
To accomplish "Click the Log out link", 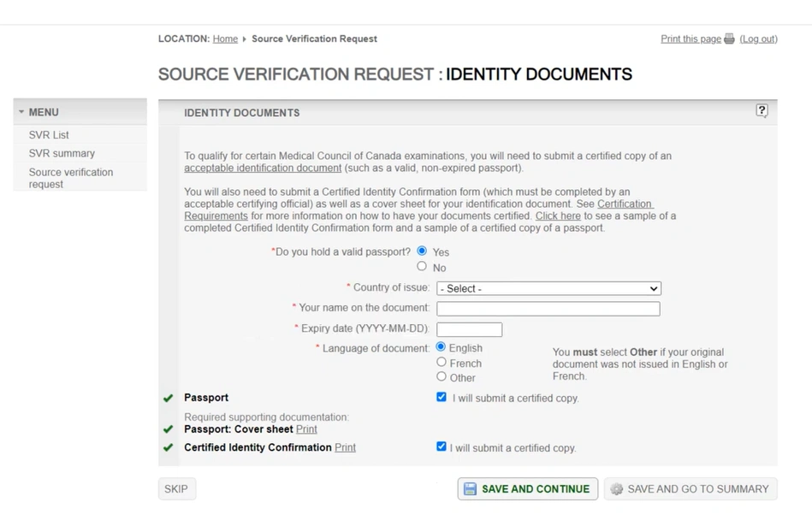I will 758,39.
